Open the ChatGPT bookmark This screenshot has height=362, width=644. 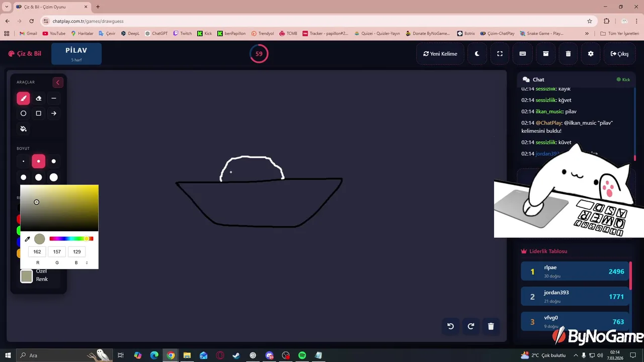(x=156, y=34)
